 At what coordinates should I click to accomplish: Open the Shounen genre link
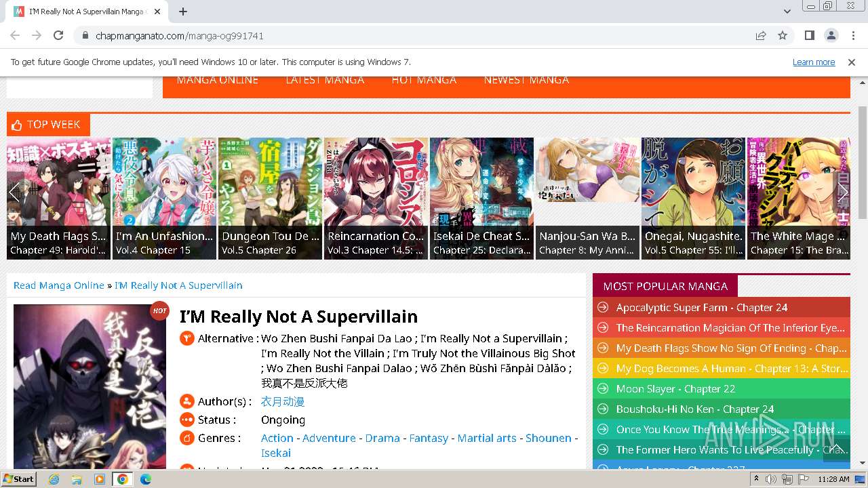coord(549,438)
